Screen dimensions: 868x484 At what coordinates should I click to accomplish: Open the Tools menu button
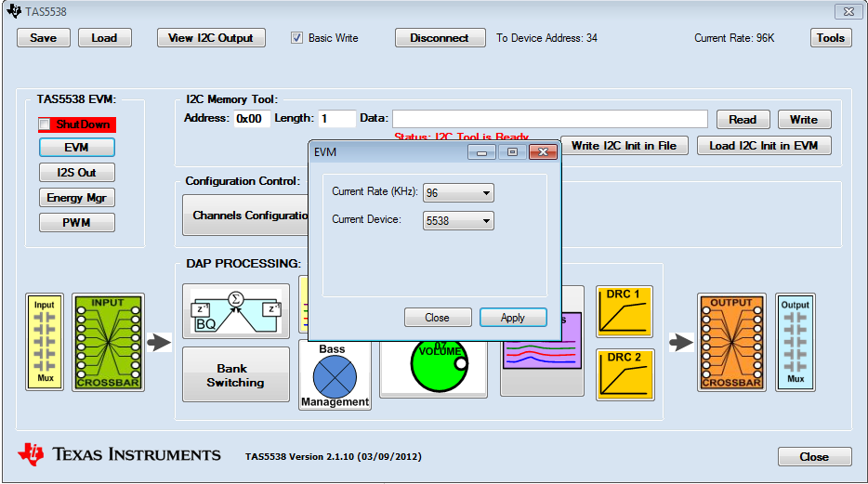(x=831, y=37)
